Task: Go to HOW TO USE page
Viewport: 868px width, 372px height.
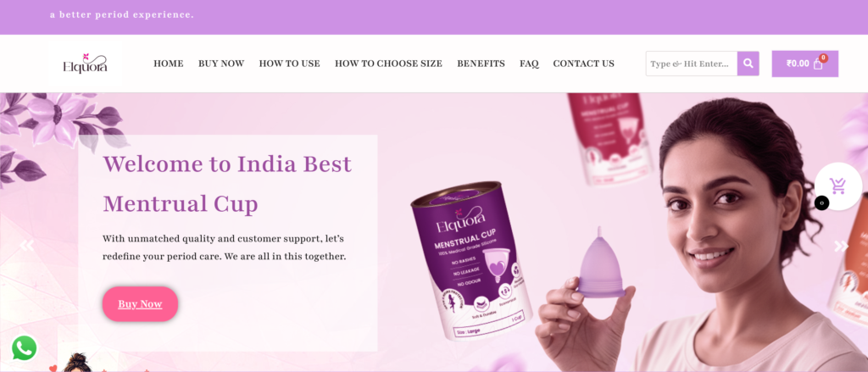Action: coord(290,64)
